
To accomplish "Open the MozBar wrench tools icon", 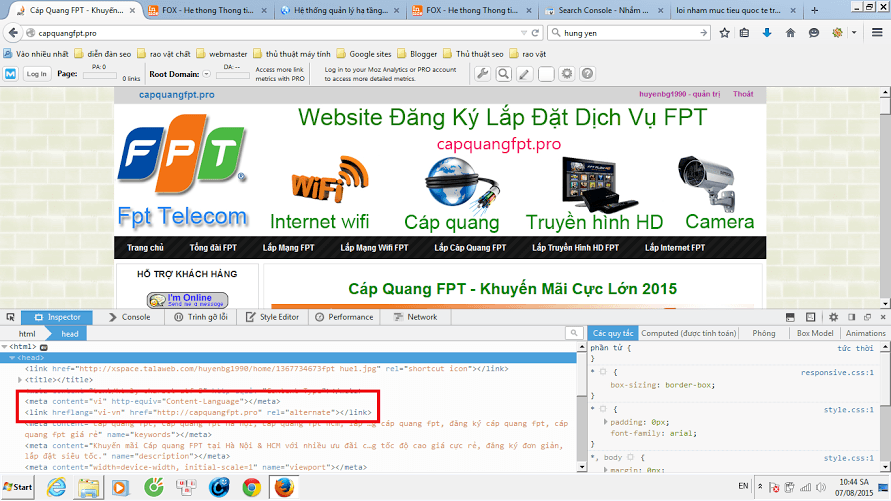I will 482,74.
